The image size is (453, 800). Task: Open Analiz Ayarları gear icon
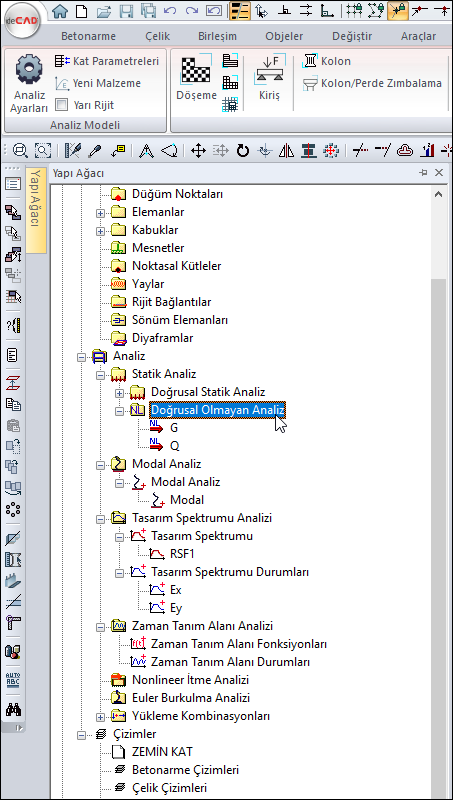(29, 70)
